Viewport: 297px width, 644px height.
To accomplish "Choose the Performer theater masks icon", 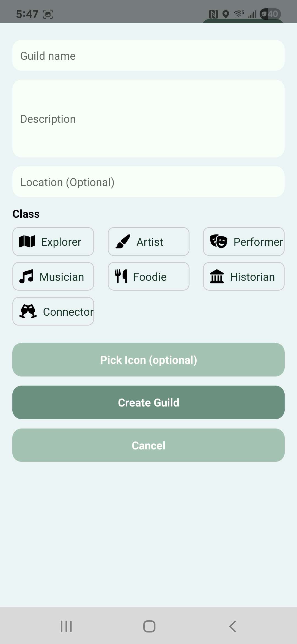I will (219, 242).
